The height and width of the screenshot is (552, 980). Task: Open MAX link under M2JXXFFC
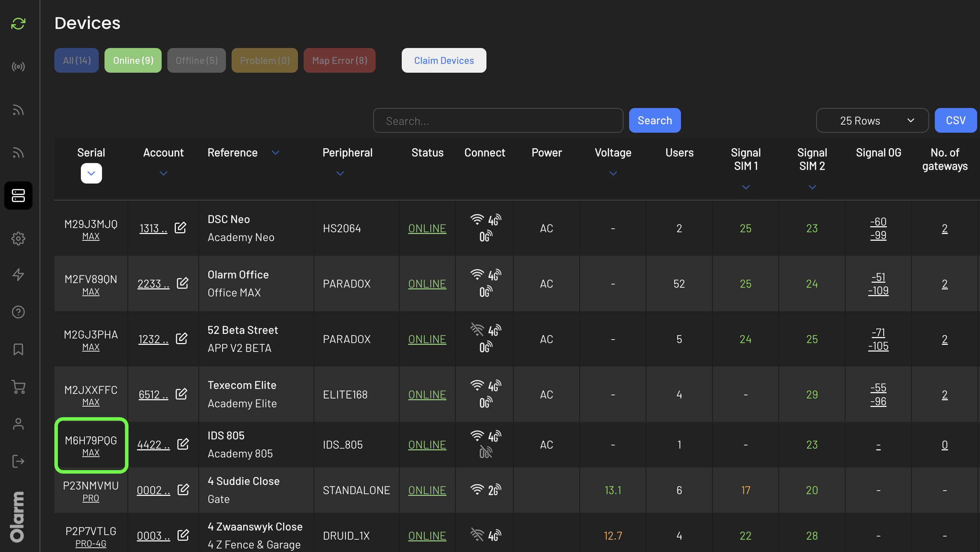[91, 402]
